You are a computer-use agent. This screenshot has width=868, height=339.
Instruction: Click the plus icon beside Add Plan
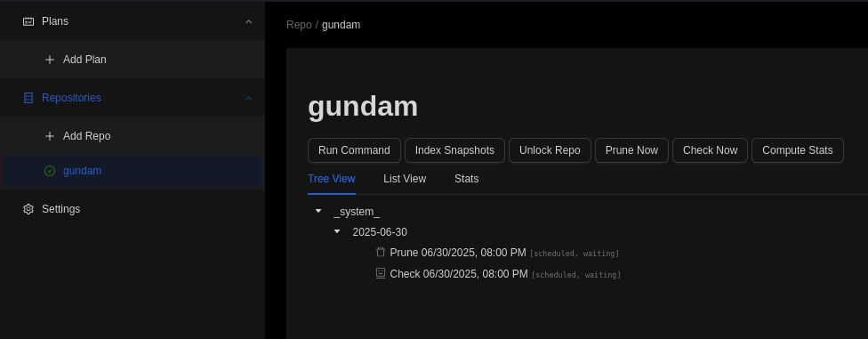click(50, 60)
